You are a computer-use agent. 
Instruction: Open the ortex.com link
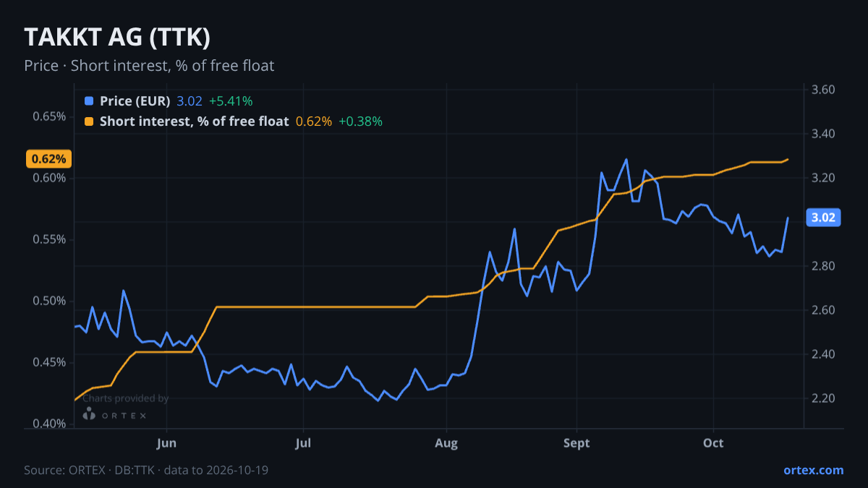pos(813,470)
